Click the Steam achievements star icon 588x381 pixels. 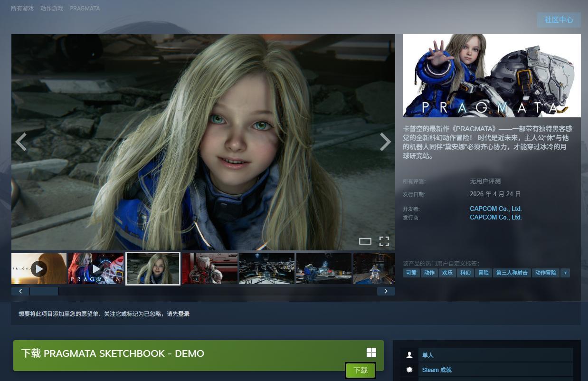click(409, 370)
